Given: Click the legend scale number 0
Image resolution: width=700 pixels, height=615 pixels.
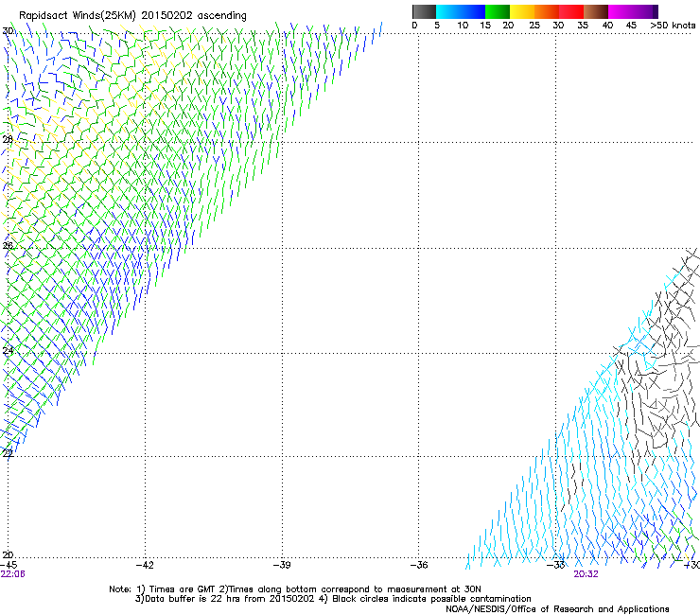Looking at the screenshot, I should 414,26.
